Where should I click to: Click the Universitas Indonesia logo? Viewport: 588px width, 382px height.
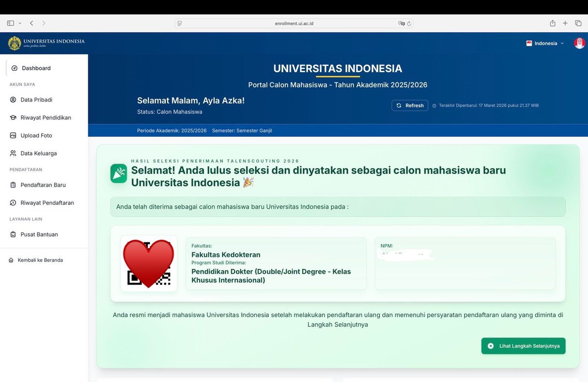tap(47, 43)
